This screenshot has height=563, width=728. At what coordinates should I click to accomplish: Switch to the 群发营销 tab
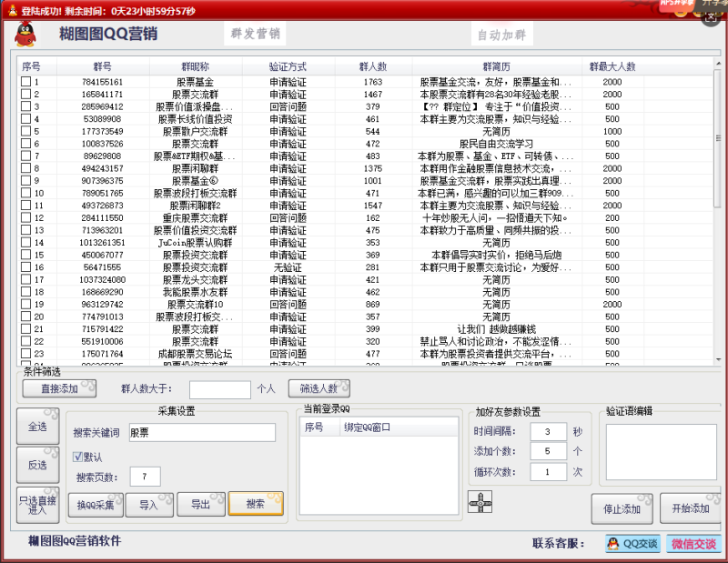tap(256, 35)
